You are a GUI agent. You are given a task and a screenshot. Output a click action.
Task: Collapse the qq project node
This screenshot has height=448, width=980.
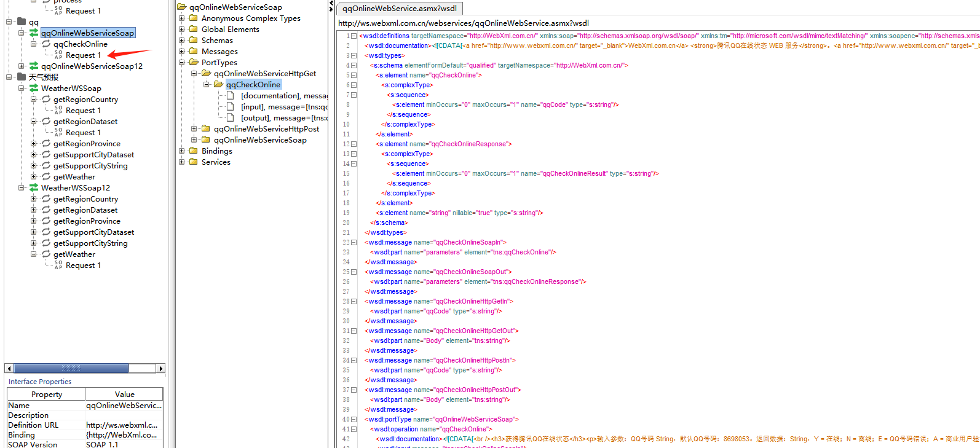[9, 22]
